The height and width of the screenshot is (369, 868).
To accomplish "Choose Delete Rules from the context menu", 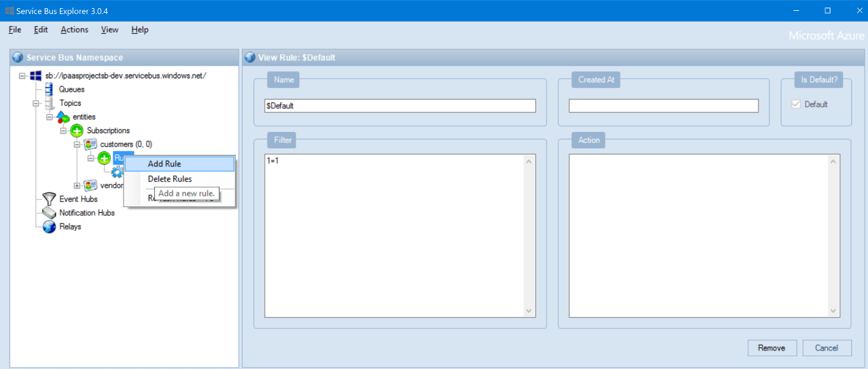I will [x=180, y=179].
